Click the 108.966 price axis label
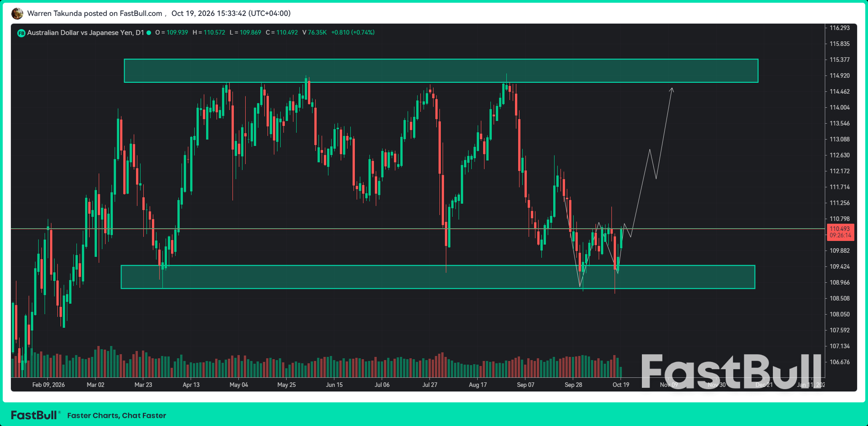 pyautogui.click(x=840, y=282)
